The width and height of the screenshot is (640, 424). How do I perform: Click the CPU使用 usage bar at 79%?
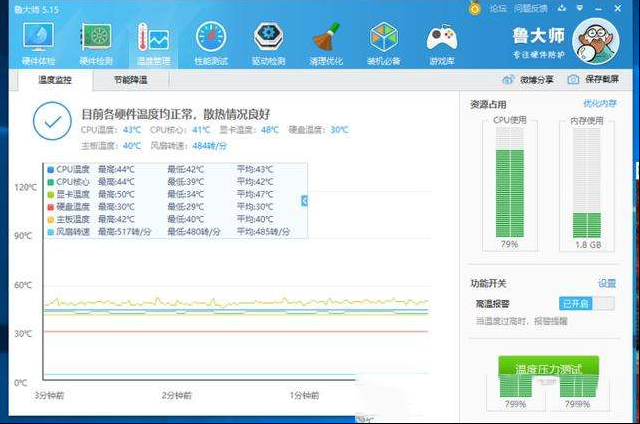[x=510, y=182]
